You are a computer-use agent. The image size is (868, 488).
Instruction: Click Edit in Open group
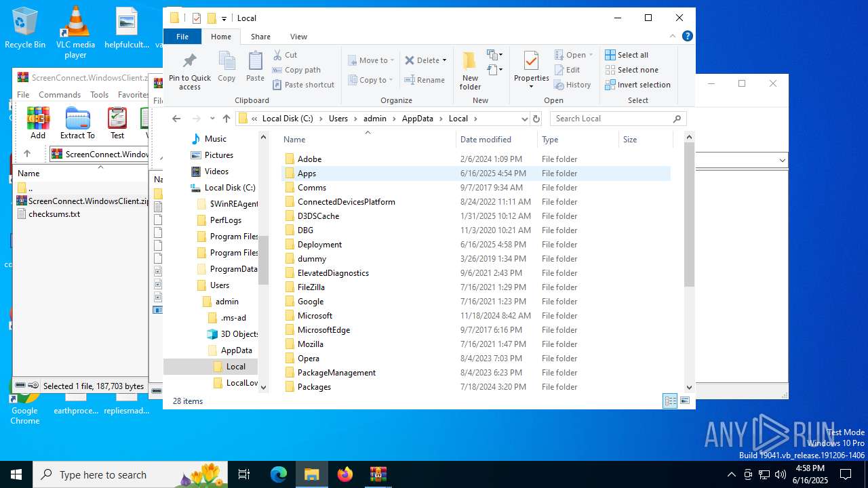568,70
